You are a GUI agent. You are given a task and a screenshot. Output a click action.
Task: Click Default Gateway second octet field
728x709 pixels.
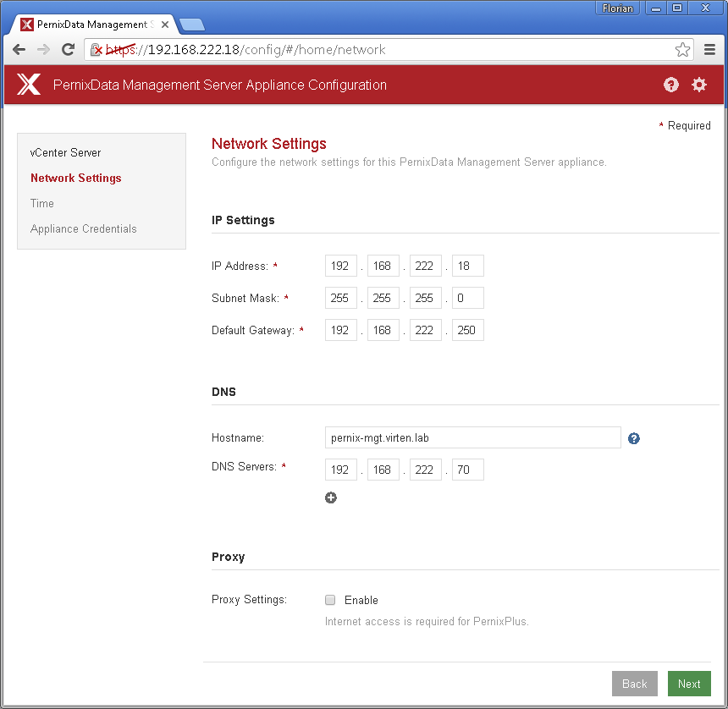pos(383,330)
